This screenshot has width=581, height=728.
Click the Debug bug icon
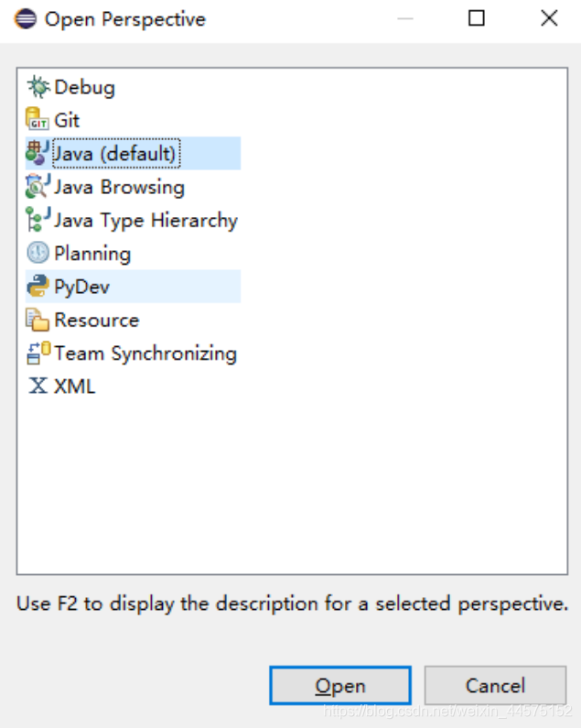[x=38, y=87]
